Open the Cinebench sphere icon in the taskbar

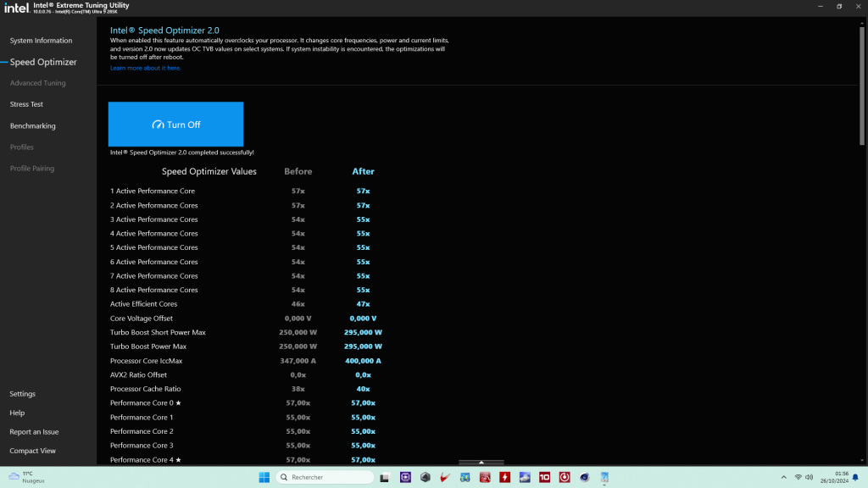585,477
